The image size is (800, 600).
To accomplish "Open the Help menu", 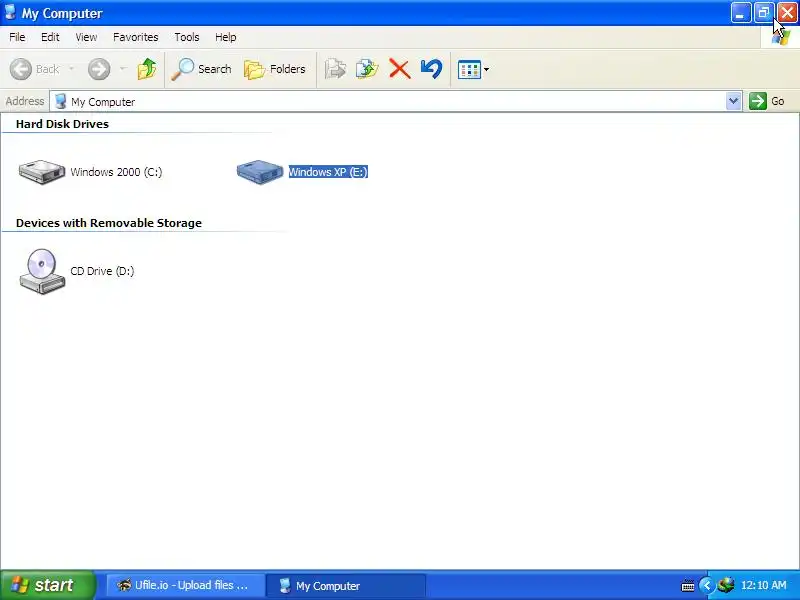I will pyautogui.click(x=226, y=37).
